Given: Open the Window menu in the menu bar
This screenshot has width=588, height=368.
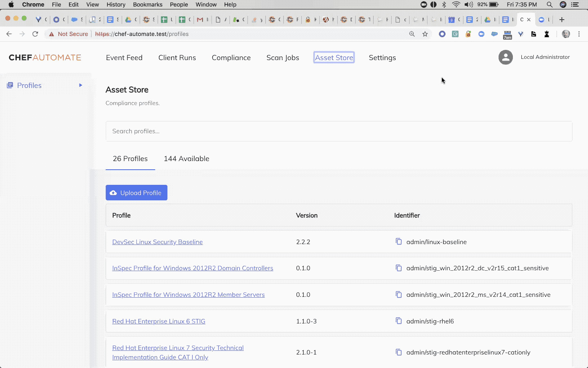Looking at the screenshot, I should point(206,4).
